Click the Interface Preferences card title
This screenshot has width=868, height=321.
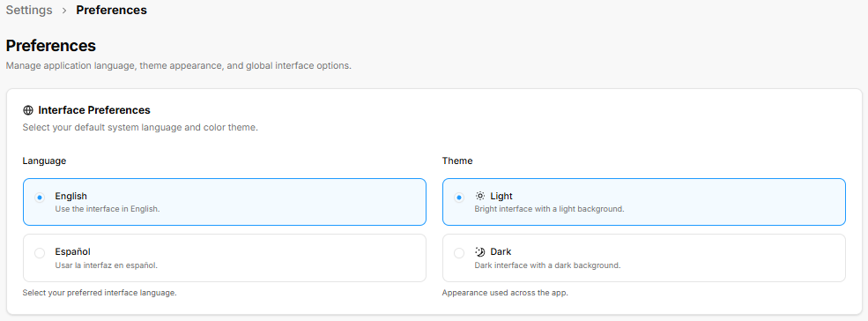(x=94, y=110)
